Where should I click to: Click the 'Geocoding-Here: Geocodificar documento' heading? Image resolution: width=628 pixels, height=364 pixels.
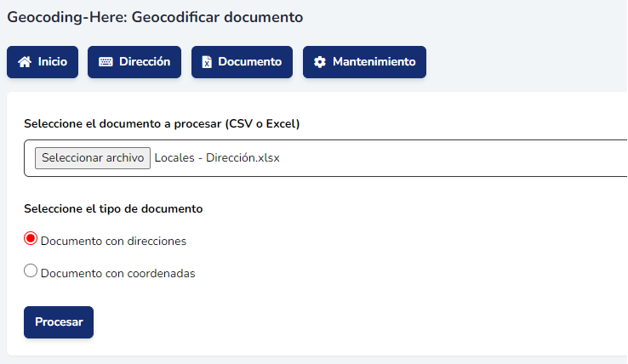155,16
